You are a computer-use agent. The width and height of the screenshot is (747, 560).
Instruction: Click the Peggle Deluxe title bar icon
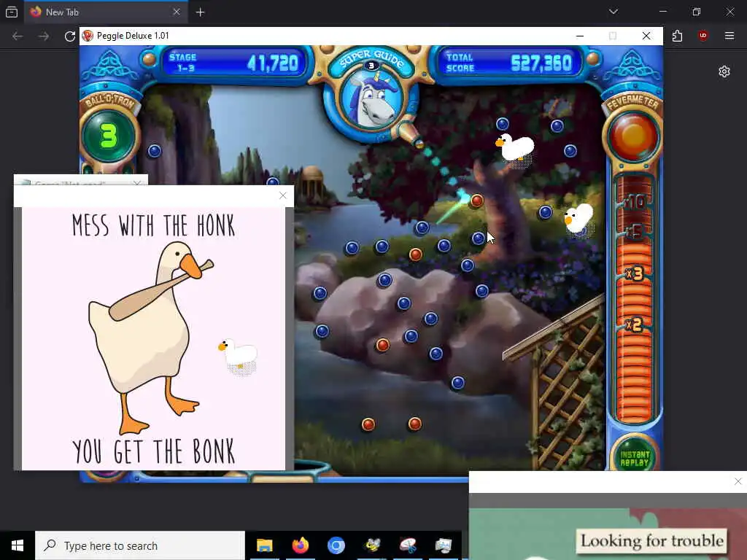tap(88, 36)
